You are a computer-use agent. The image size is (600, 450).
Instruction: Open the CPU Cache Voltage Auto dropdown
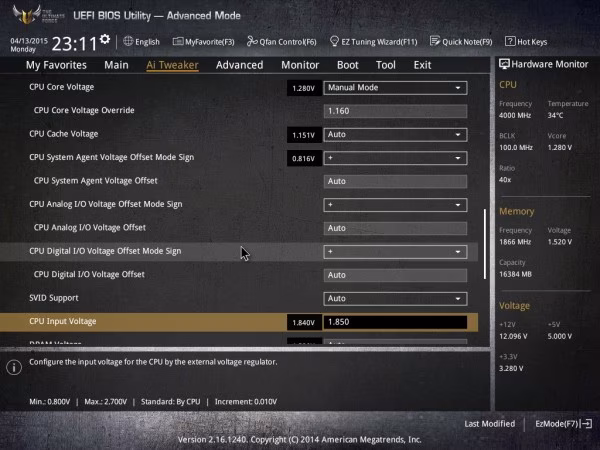pos(395,135)
